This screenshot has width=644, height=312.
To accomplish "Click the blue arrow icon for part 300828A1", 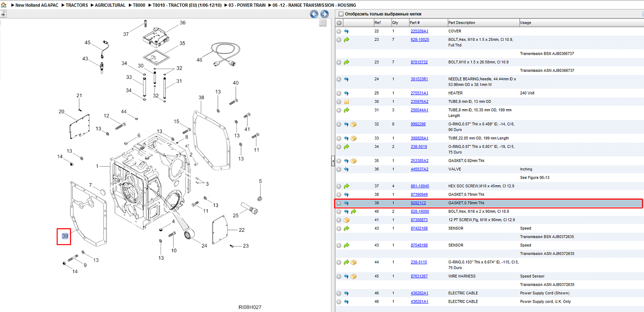I will point(346,138).
